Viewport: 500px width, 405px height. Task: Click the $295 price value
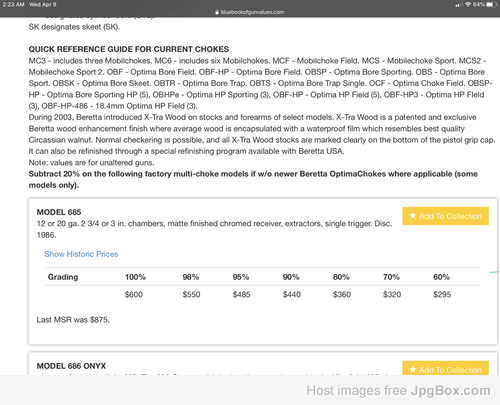coord(442,294)
